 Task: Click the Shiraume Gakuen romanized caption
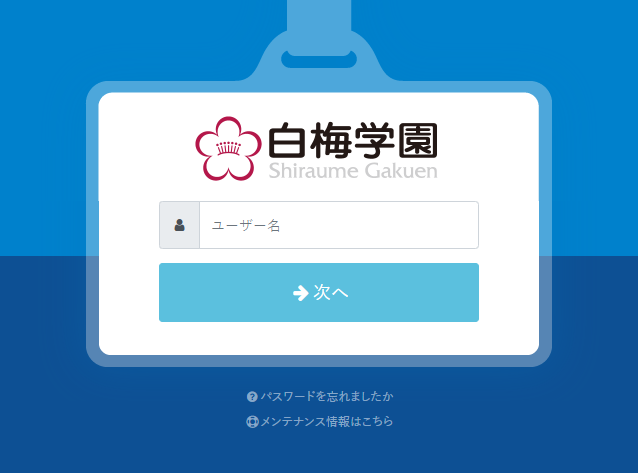click(x=353, y=171)
